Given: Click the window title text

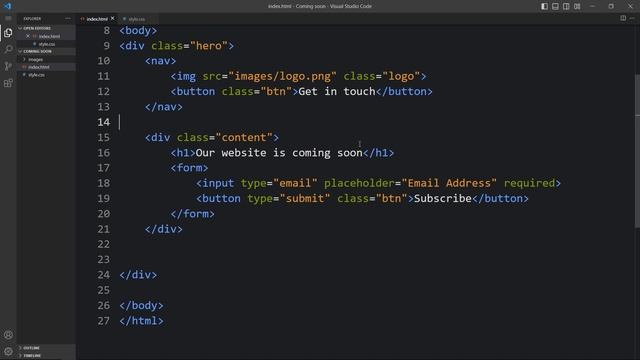Looking at the screenshot, I should click(x=320, y=6).
